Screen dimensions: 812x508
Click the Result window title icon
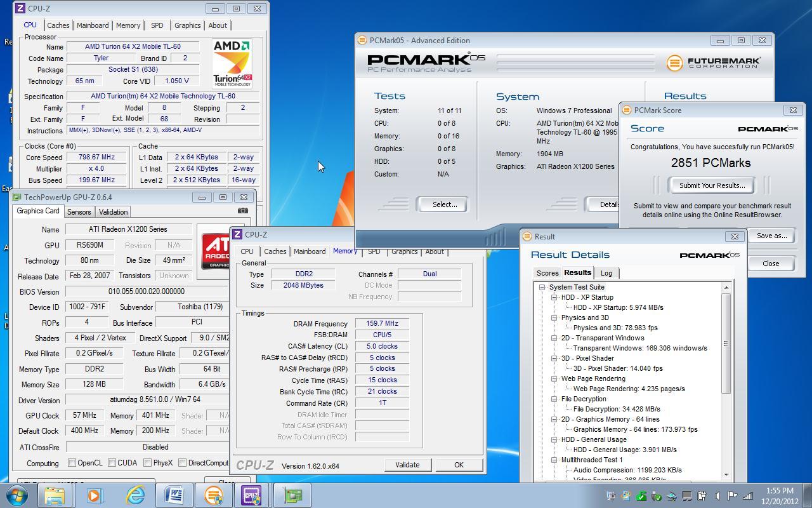point(527,236)
